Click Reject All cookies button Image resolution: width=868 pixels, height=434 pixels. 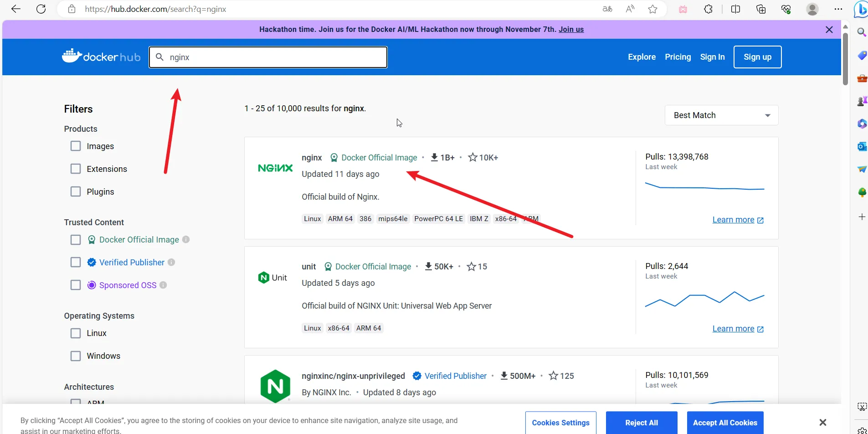[x=642, y=423]
